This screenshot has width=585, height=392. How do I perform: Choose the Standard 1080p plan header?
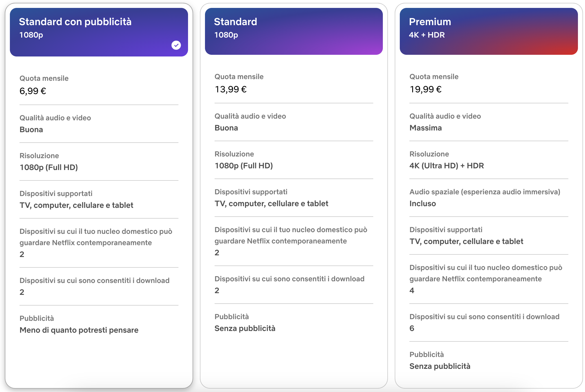(x=294, y=31)
